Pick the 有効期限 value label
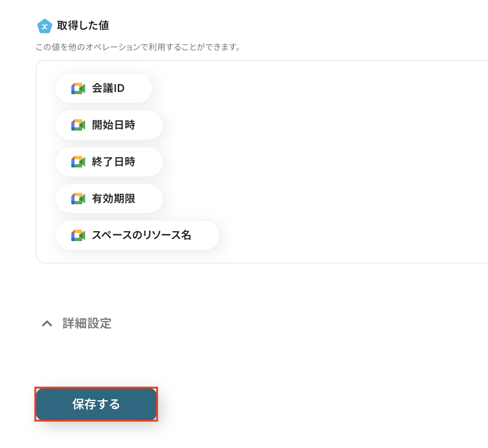Image resolution: width=488 pixels, height=448 pixels. tap(113, 199)
